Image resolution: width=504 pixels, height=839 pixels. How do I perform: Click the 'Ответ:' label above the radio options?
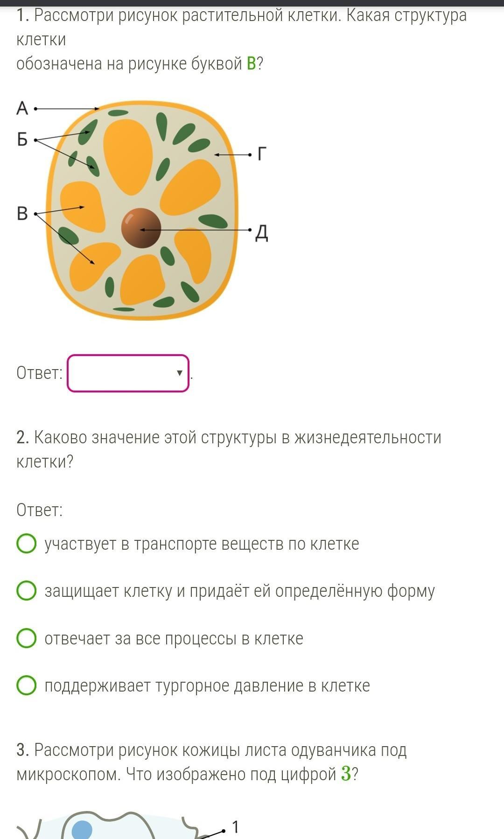click(x=40, y=510)
